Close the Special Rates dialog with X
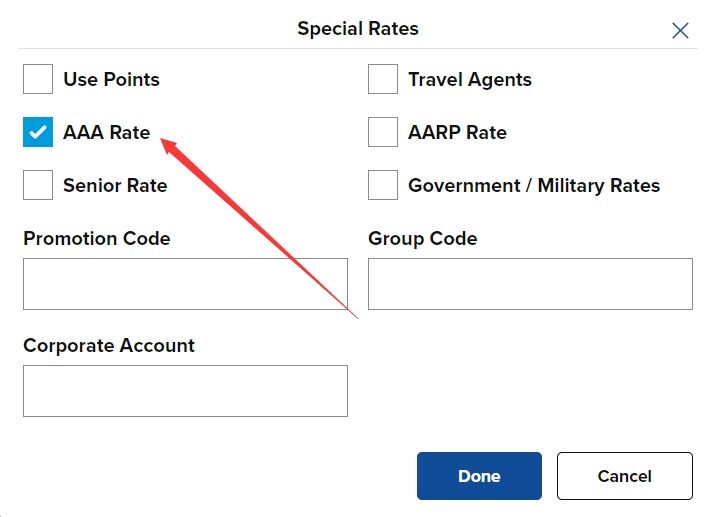715x517 pixels. [x=680, y=30]
